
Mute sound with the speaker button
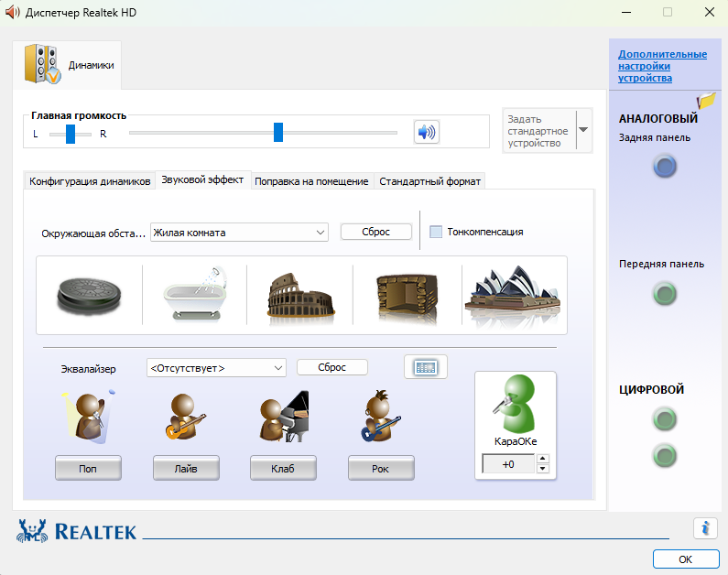point(426,132)
